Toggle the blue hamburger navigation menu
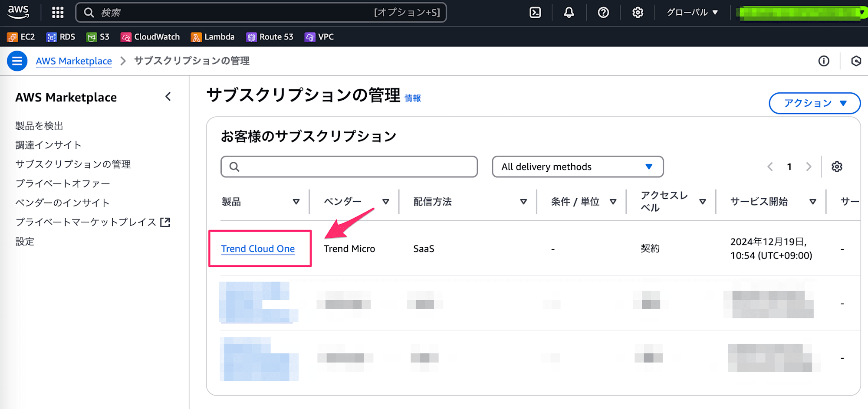The width and height of the screenshot is (868, 409). (x=17, y=61)
